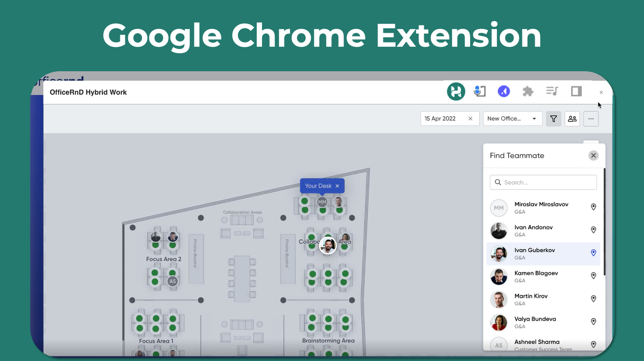This screenshot has height=361, width=644.
Task: Dismiss the Your Desk tooltip
Action: point(337,186)
